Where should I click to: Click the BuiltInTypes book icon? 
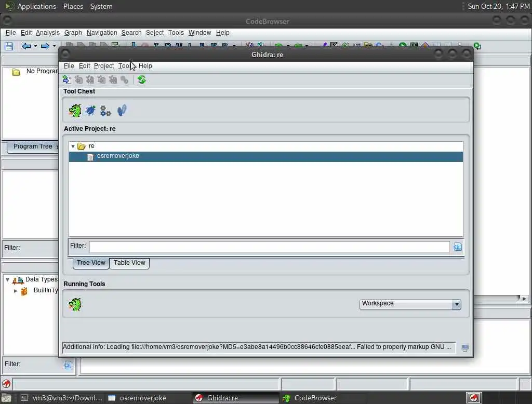[x=24, y=291]
